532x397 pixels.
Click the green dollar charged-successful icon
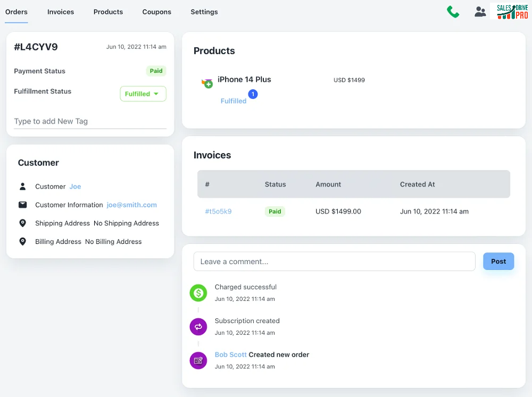(198, 293)
